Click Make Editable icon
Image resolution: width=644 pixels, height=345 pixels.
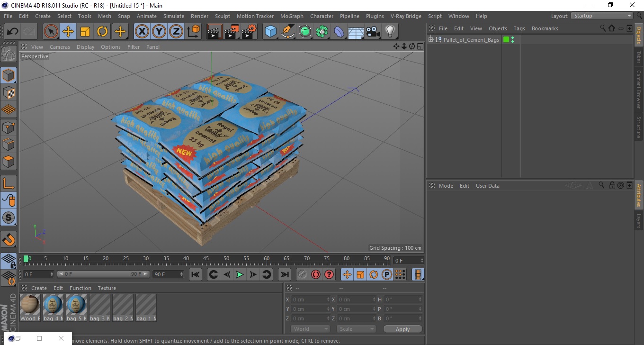(x=9, y=53)
